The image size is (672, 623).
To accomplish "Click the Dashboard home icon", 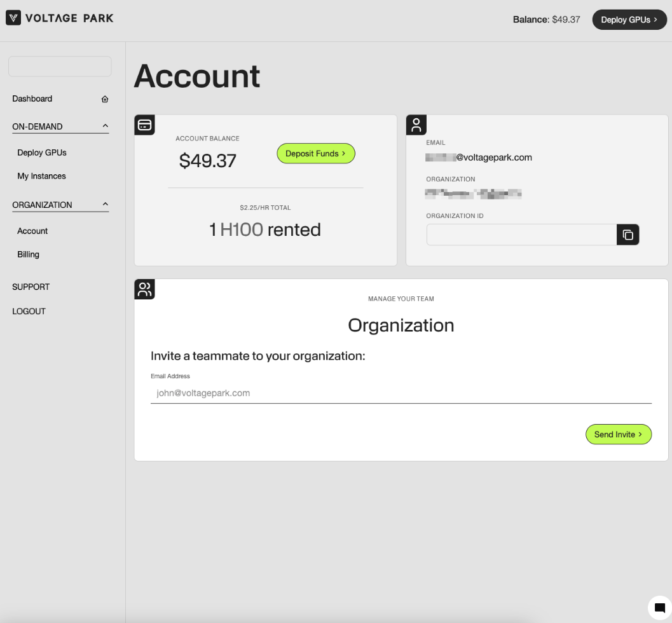I will 105,99.
